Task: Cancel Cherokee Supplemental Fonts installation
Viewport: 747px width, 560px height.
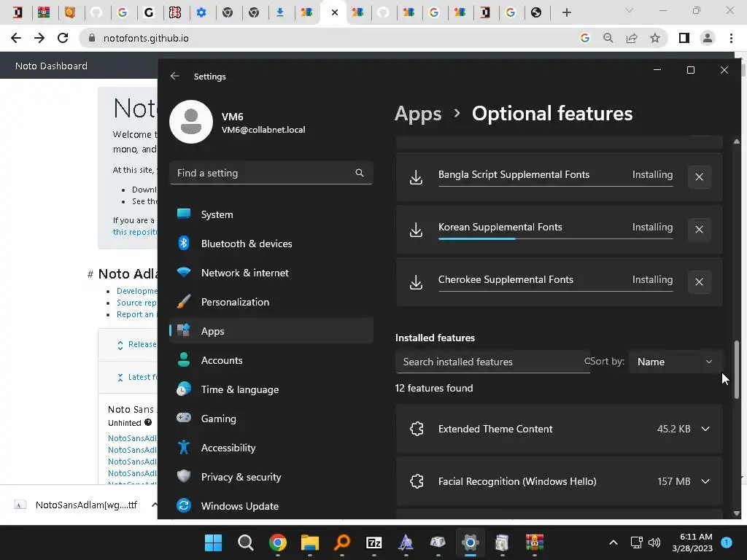Action: tap(699, 282)
